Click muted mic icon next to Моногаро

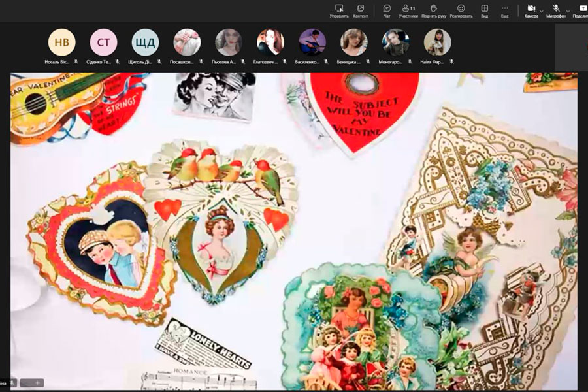point(410,61)
